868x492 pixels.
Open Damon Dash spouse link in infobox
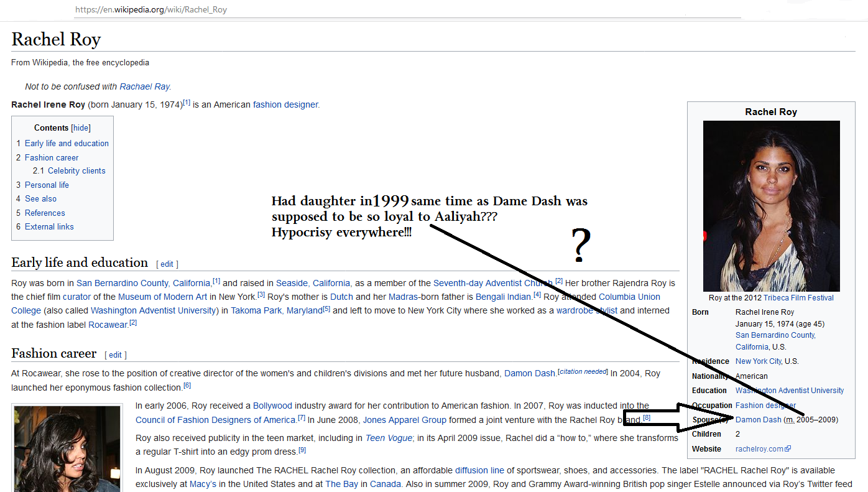click(758, 420)
